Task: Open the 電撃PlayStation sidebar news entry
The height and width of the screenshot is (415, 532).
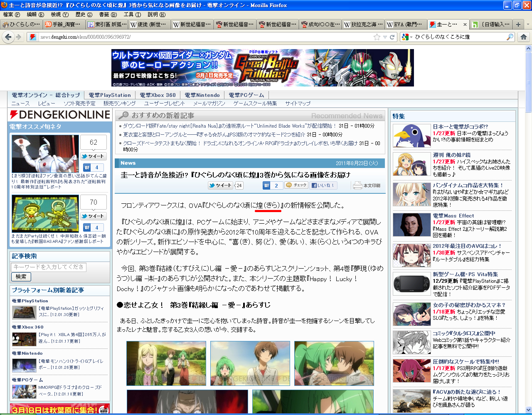Action: click(72, 311)
